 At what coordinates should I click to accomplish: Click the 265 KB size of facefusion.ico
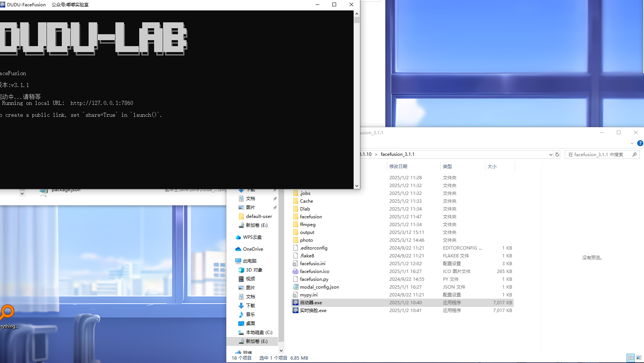pyautogui.click(x=504, y=271)
